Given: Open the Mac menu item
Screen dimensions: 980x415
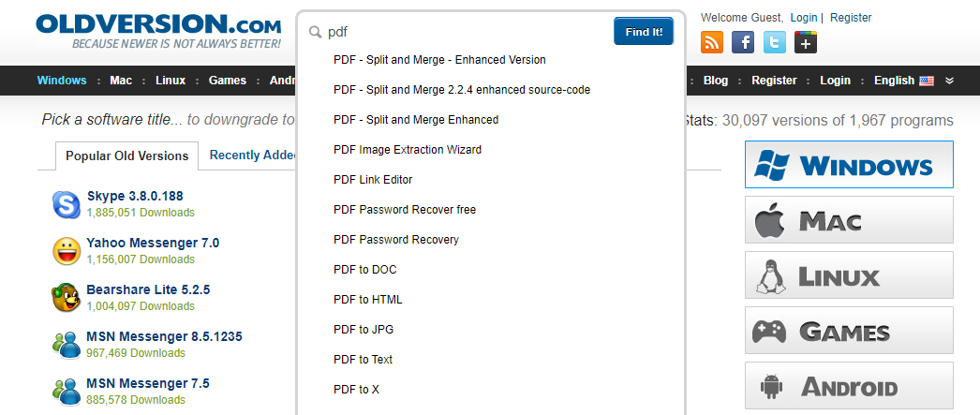Looking at the screenshot, I should (x=121, y=81).
